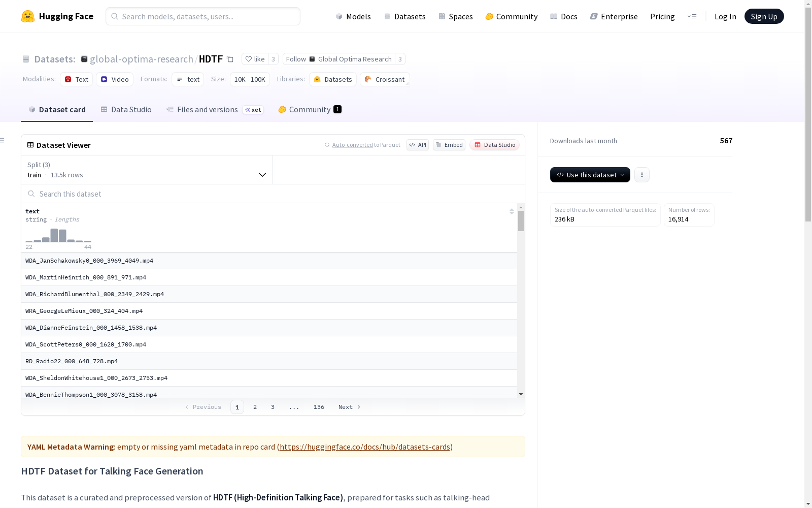Switch to the Dataset card tab
The width and height of the screenshot is (812, 508).
coord(57,110)
